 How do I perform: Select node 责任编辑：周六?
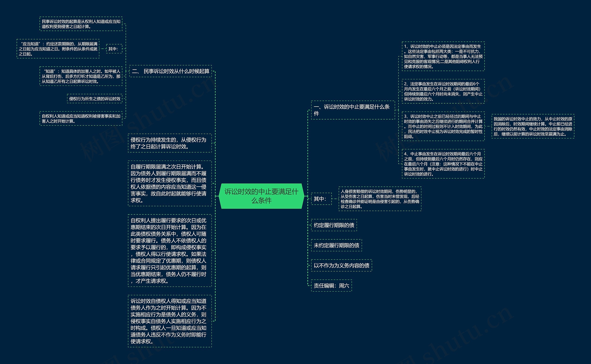[332, 286]
